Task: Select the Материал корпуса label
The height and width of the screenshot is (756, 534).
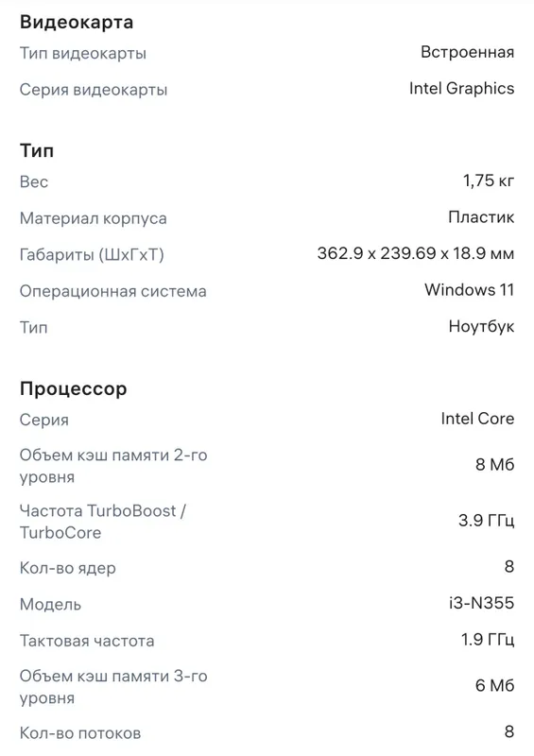Action: (94, 218)
